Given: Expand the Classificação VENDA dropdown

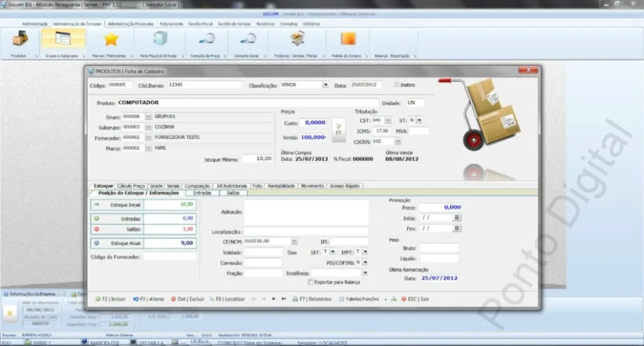Looking at the screenshot, I should tap(325, 84).
